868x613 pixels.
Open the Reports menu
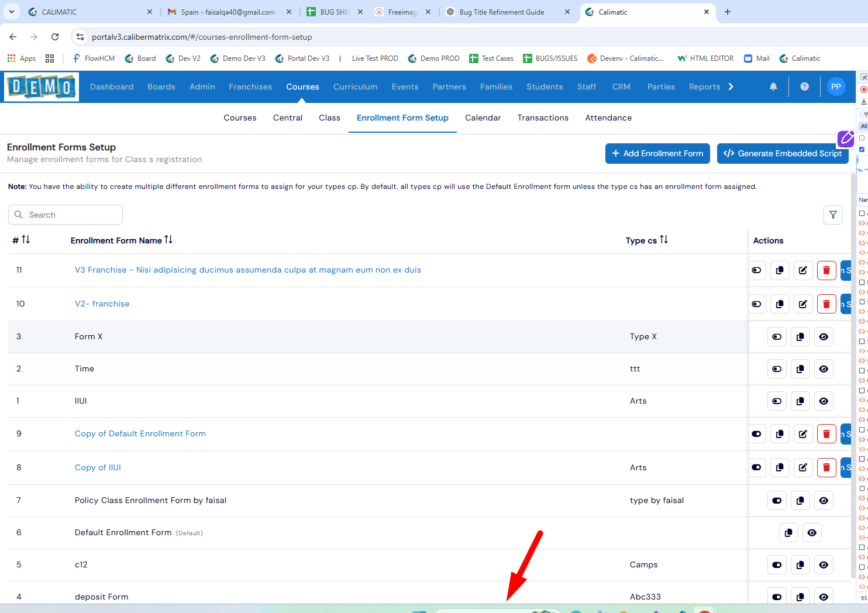[x=704, y=87]
